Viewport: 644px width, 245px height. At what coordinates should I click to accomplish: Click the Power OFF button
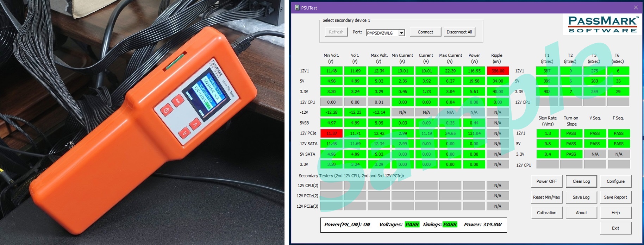click(546, 181)
